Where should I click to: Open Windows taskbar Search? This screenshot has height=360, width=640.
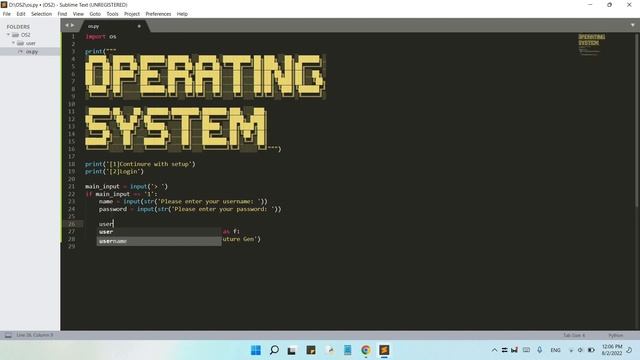click(274, 350)
